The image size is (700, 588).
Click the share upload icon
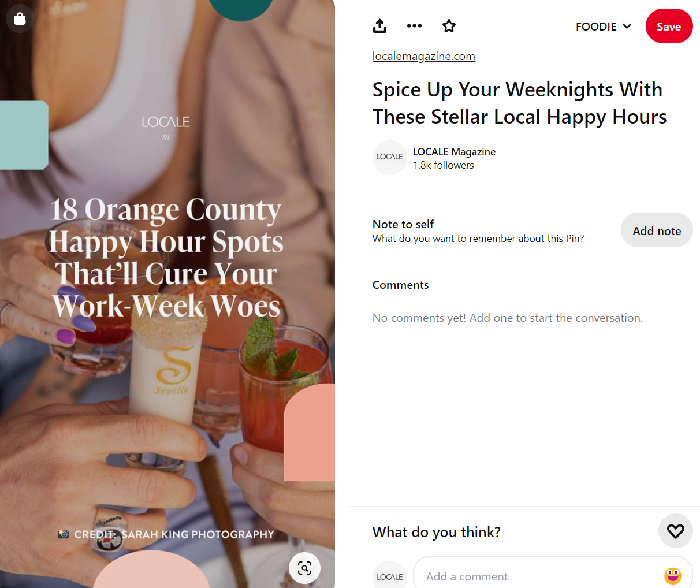click(x=379, y=26)
